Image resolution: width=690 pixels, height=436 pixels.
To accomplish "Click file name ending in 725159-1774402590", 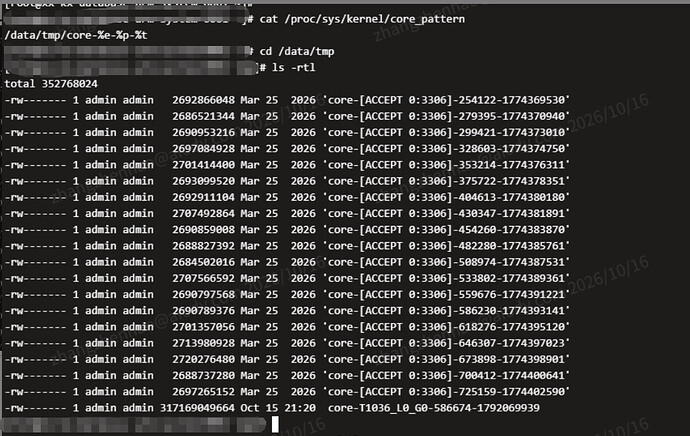I will [x=447, y=392].
